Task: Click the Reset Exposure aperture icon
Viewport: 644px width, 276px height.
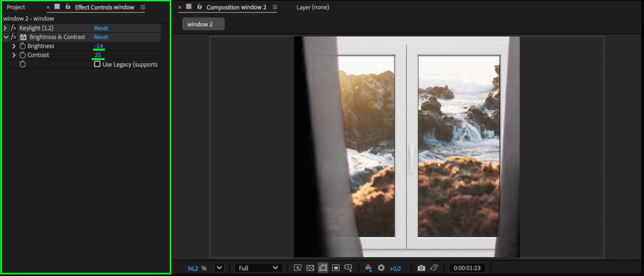Action: pyautogui.click(x=381, y=268)
